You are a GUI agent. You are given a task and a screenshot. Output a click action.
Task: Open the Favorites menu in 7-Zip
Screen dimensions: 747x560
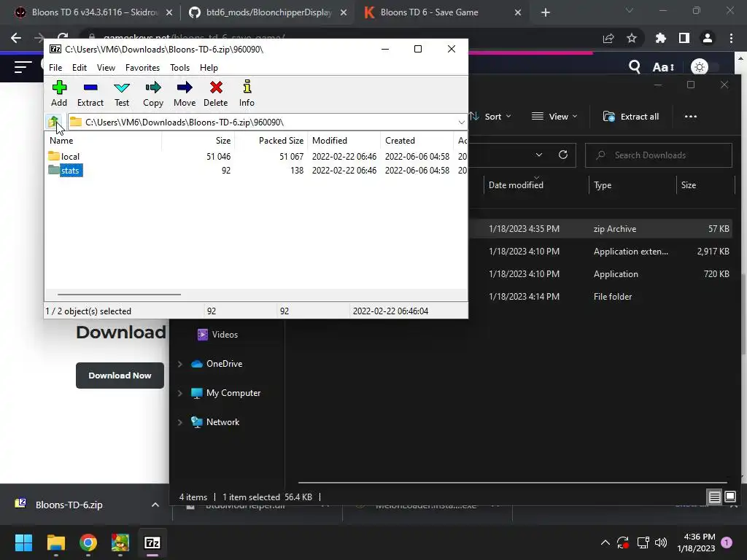[x=142, y=68]
